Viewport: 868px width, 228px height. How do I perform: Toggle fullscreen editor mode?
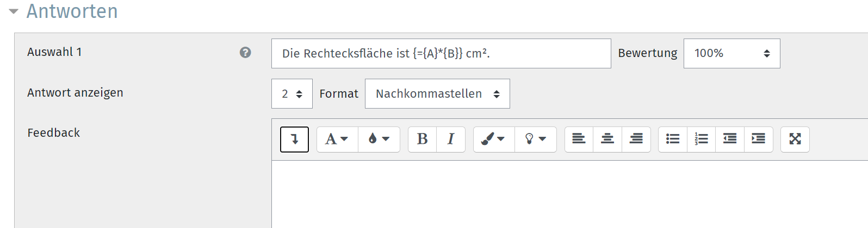[x=795, y=140]
